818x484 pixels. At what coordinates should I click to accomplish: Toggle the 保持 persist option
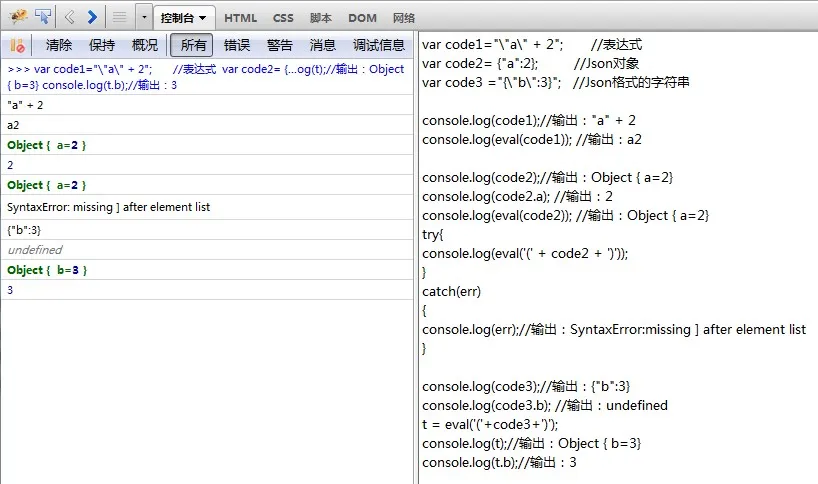(x=102, y=45)
